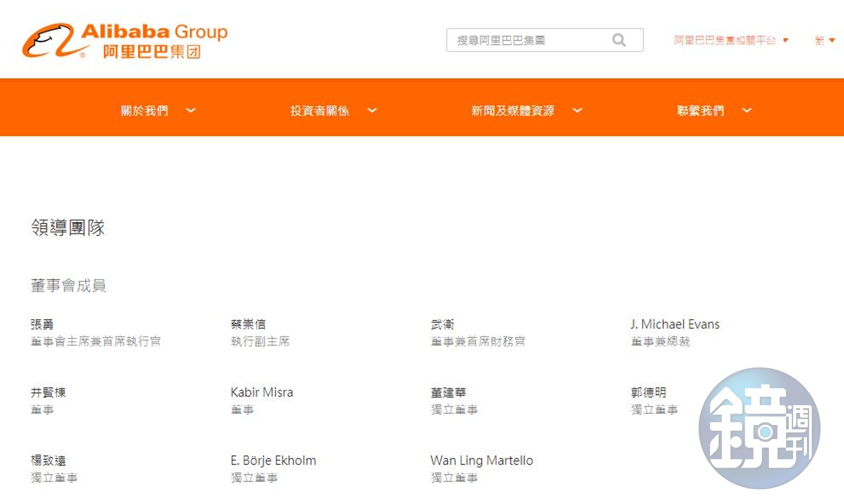Screen dimensions: 844x504
Task: Open the 關於我們 menu
Action: [x=145, y=110]
